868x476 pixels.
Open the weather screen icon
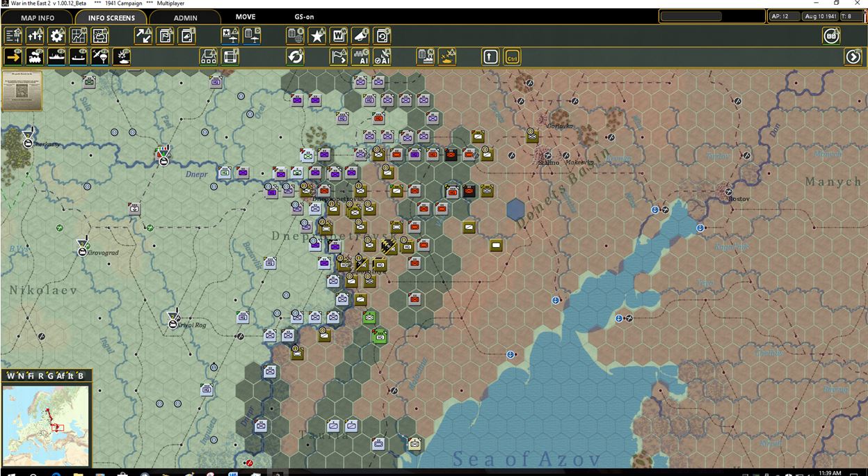[101, 35]
